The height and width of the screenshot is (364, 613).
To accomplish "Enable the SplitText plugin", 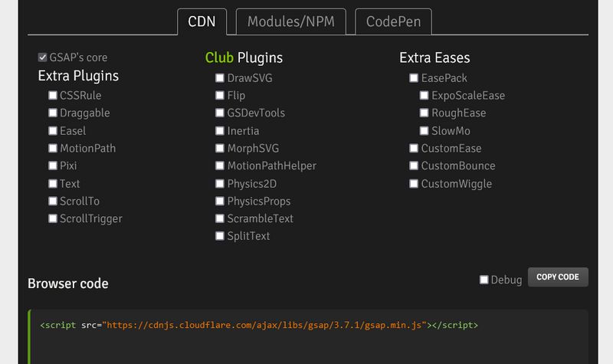I will coord(220,237).
